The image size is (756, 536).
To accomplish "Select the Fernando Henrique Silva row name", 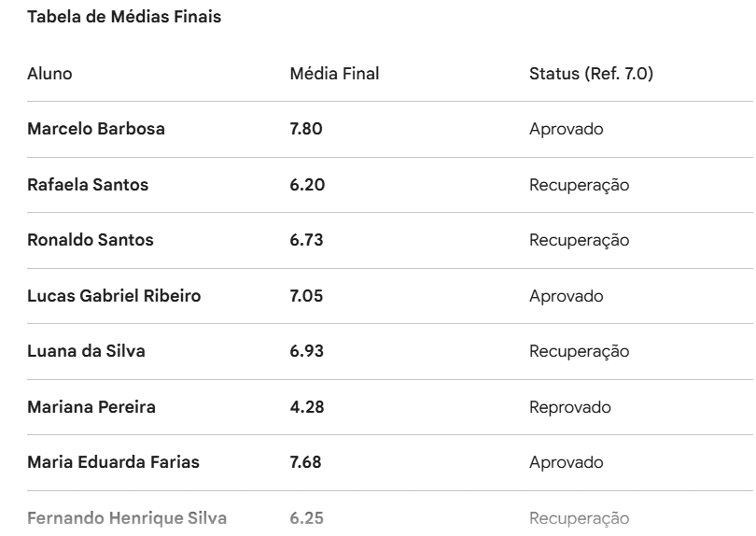I will point(127,518).
